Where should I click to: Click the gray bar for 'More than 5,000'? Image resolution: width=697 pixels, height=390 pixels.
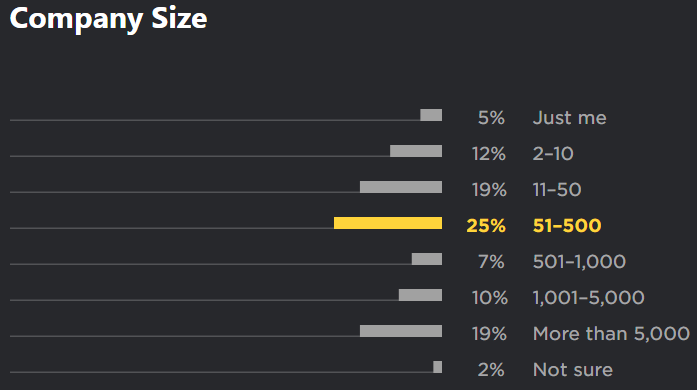coord(401,331)
